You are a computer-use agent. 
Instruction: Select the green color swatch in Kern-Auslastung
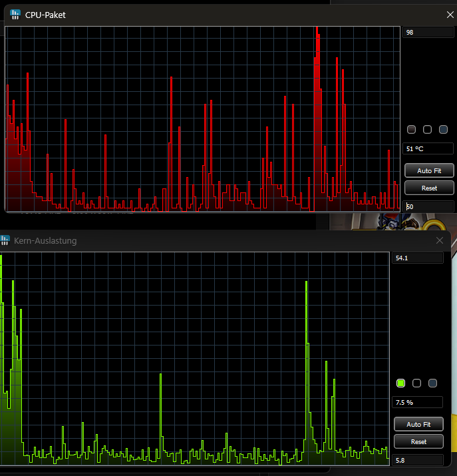pos(400,383)
